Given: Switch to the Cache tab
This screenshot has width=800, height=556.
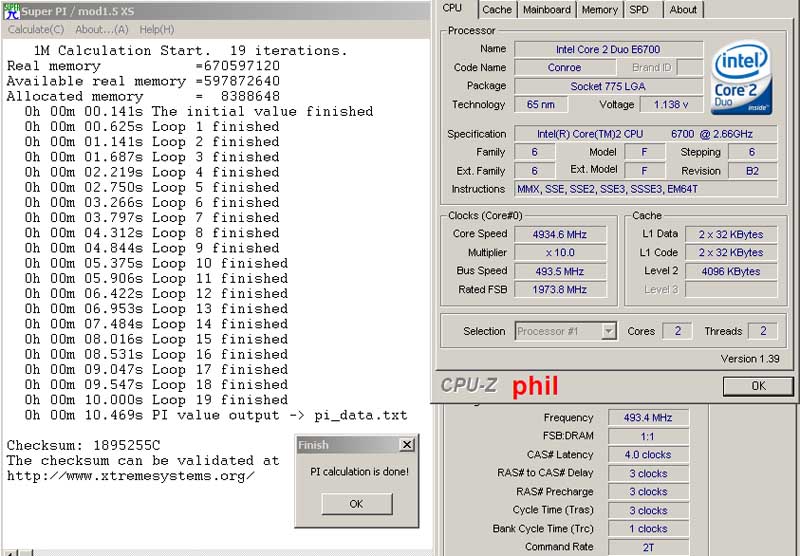Looking at the screenshot, I should click(497, 10).
